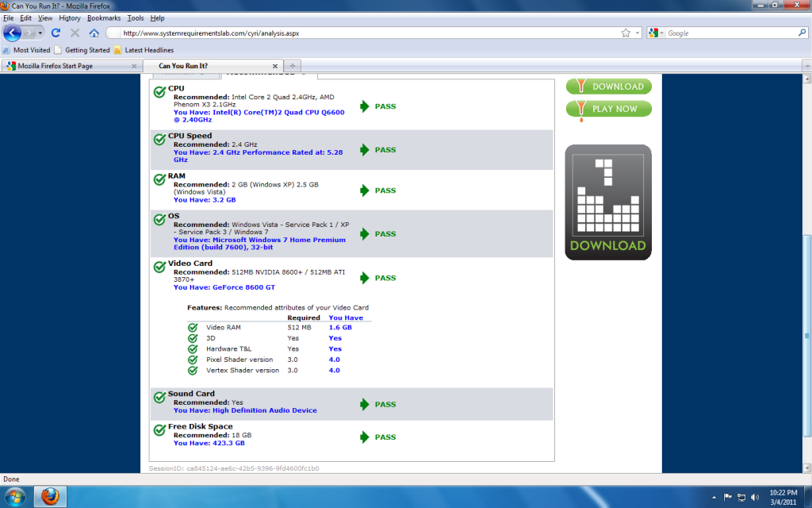Open the Latest Headlines feed bookmark
The height and width of the screenshot is (508, 812).
click(x=144, y=50)
